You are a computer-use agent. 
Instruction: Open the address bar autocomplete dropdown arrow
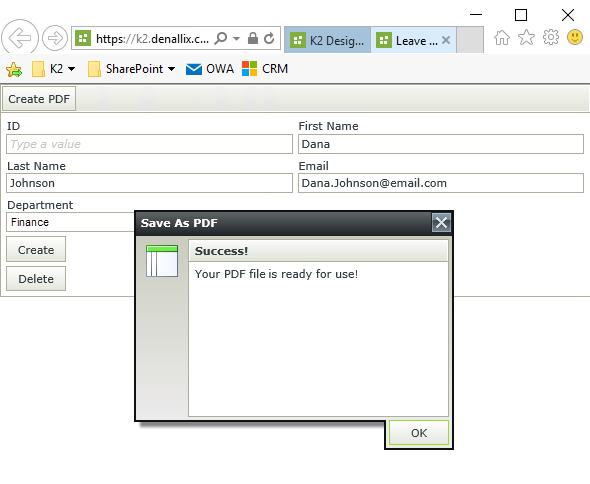pos(236,38)
